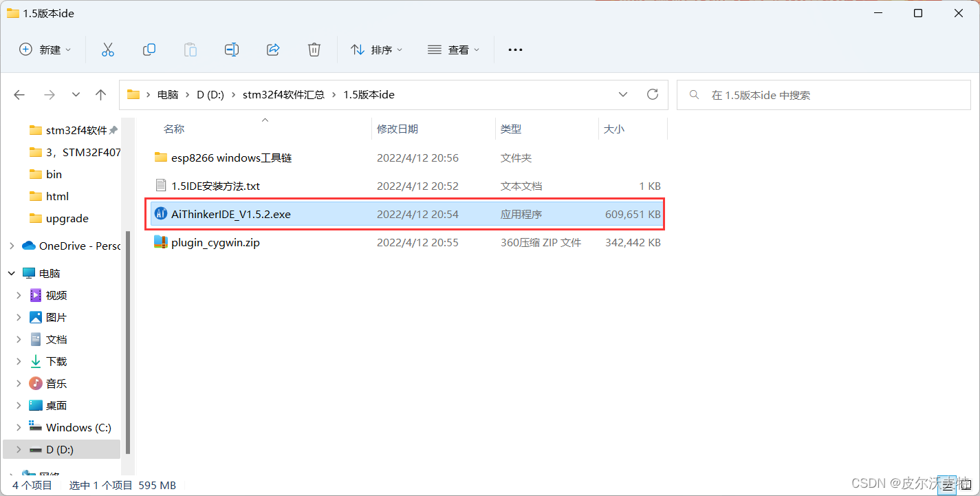Open the html folder in the sidebar
Screen dimensions: 980x496
pyautogui.click(x=57, y=196)
